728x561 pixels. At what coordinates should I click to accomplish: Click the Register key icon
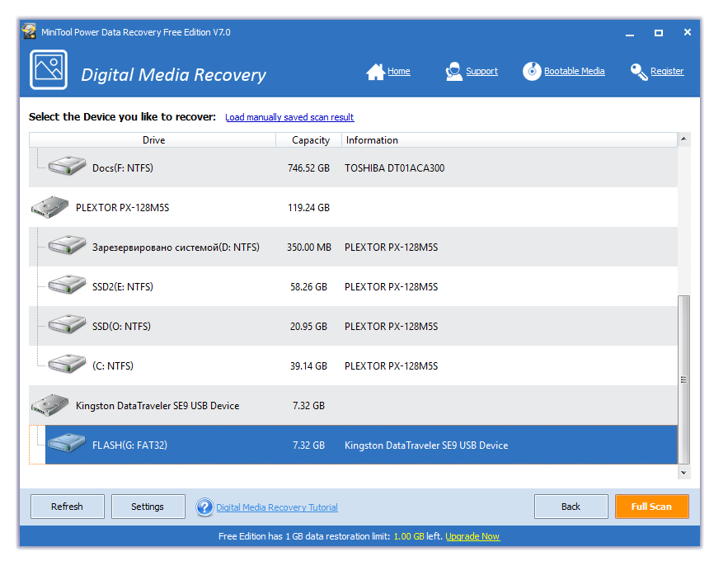tap(639, 72)
